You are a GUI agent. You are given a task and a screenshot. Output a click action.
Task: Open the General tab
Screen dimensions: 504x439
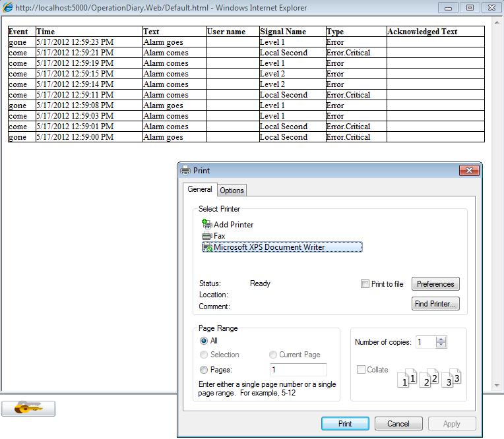199,189
